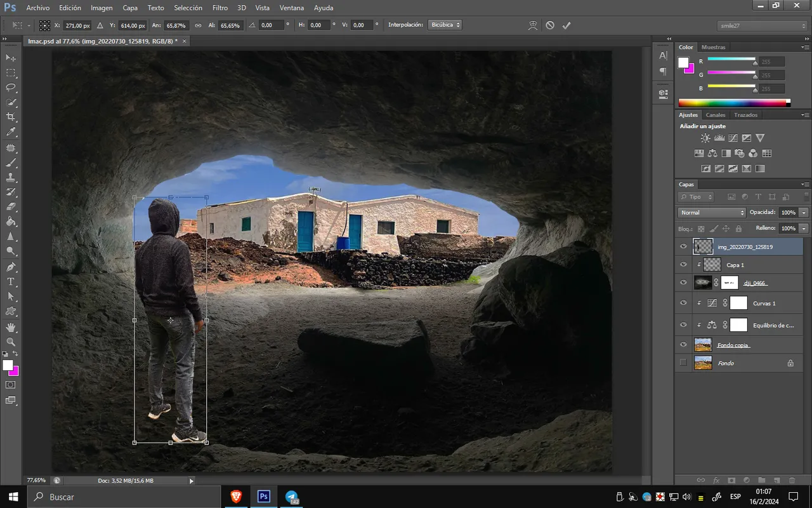Image resolution: width=812 pixels, height=508 pixels.
Task: Open Telegram from the taskbar
Action: pyautogui.click(x=292, y=497)
